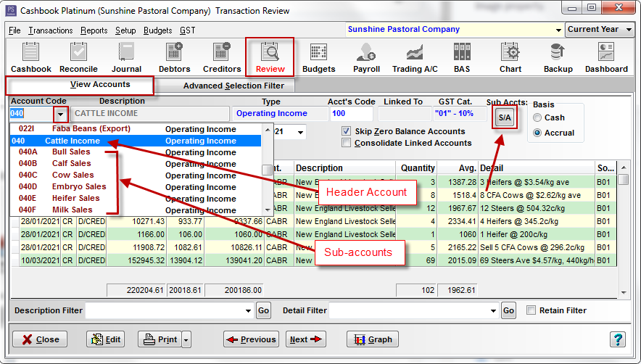Screen dimensions: 641x364
Task: Open the Graph button
Action: coord(373,339)
